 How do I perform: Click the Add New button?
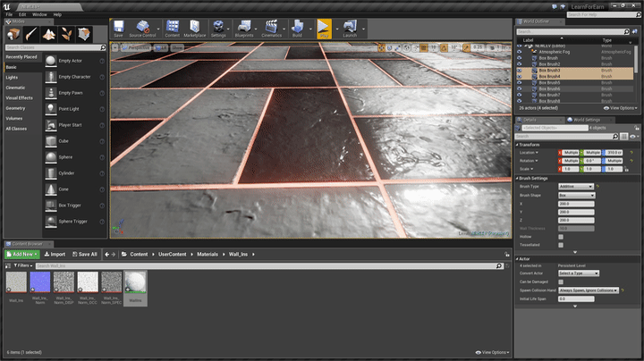coord(20,254)
